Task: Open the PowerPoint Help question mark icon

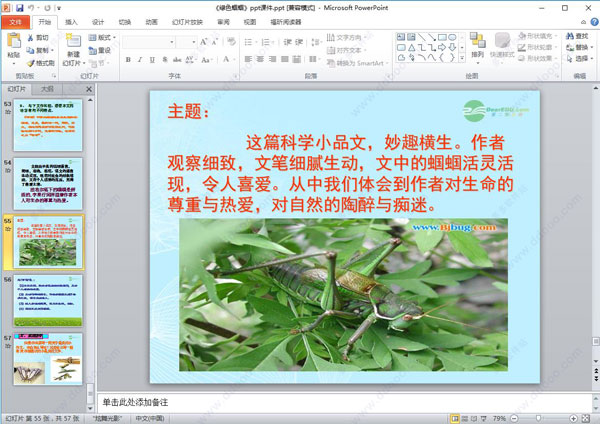Action: tap(595, 22)
